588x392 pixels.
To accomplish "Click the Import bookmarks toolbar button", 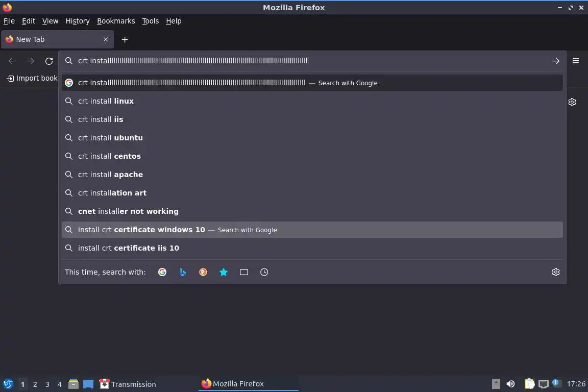I will click(32, 78).
